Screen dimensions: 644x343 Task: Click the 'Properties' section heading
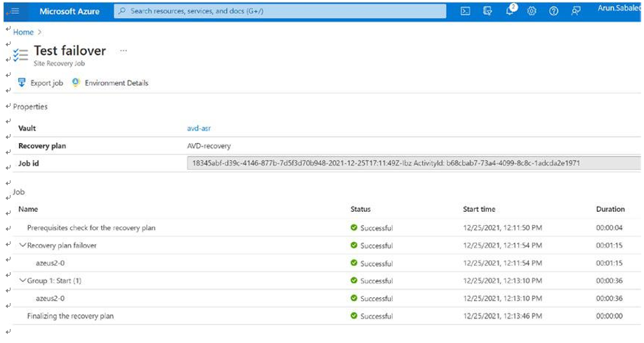[30, 107]
